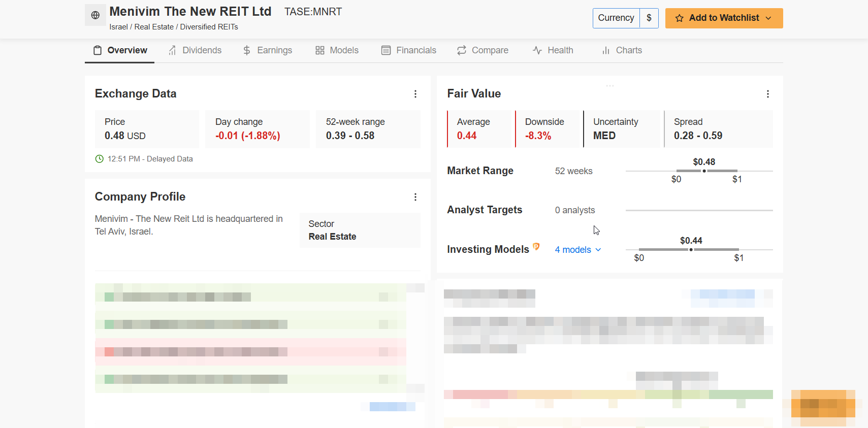Click the Price 0.48 USD card
Image resolution: width=868 pixels, height=428 pixels.
[x=147, y=129]
